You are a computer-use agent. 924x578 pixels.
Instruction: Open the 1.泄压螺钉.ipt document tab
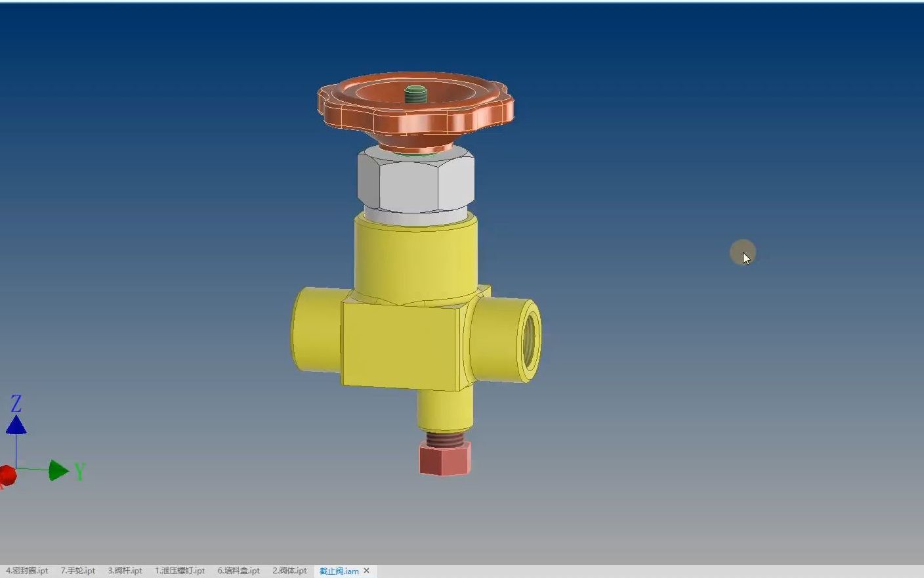pos(180,571)
